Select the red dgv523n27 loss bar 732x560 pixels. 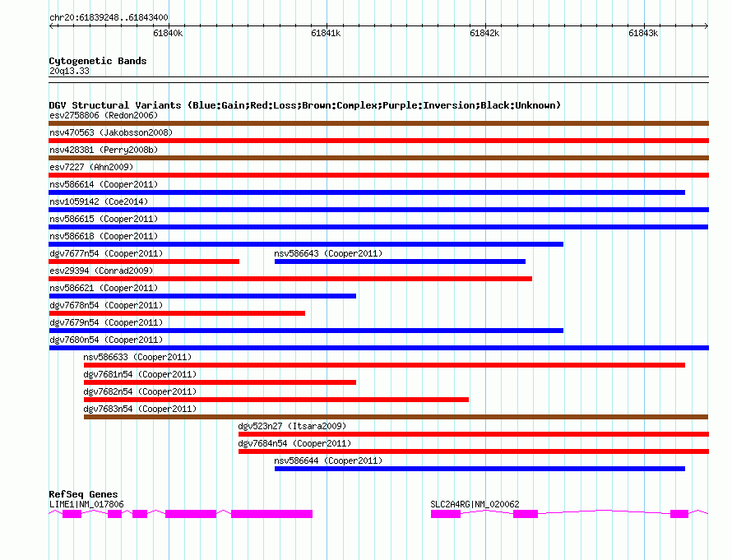[x=474, y=434]
